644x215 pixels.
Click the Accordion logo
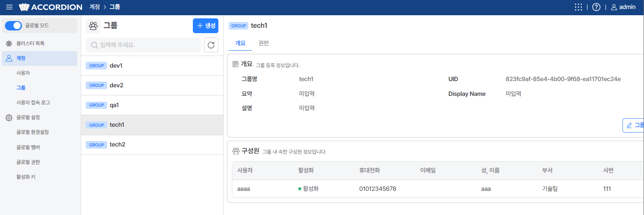(x=51, y=7)
